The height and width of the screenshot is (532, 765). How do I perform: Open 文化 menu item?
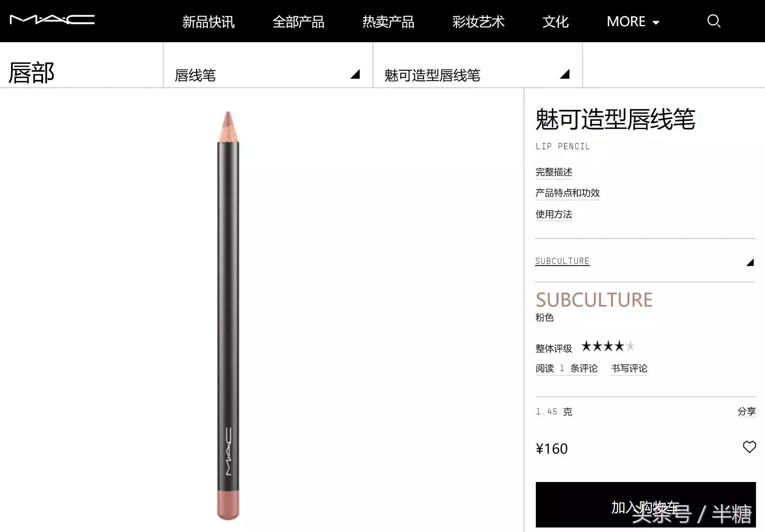pos(556,22)
